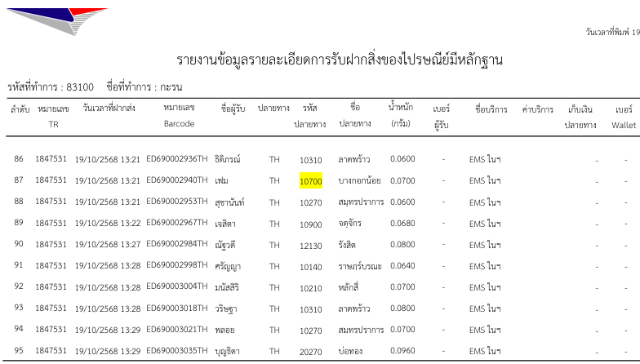Click weight value 0.0960
The height and width of the screenshot is (364, 640).
(x=402, y=351)
